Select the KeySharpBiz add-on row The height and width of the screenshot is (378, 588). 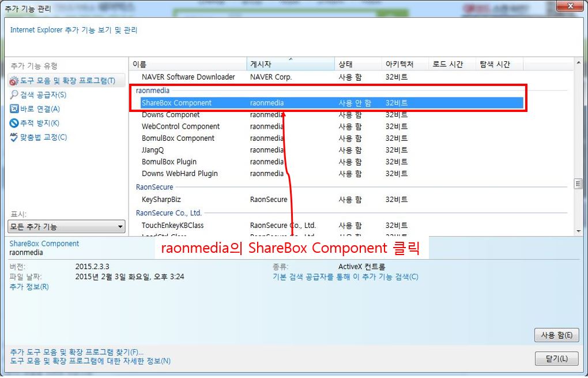(162, 200)
